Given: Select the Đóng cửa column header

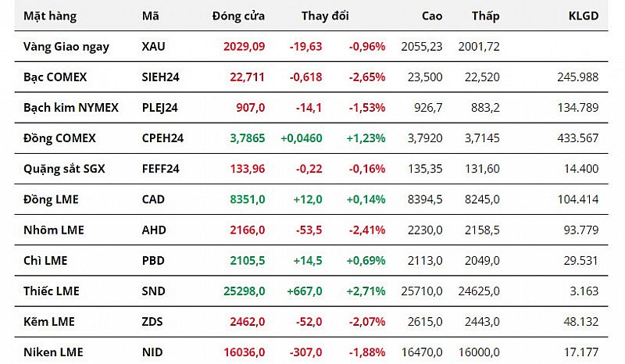Looking at the screenshot, I should coord(238,16).
